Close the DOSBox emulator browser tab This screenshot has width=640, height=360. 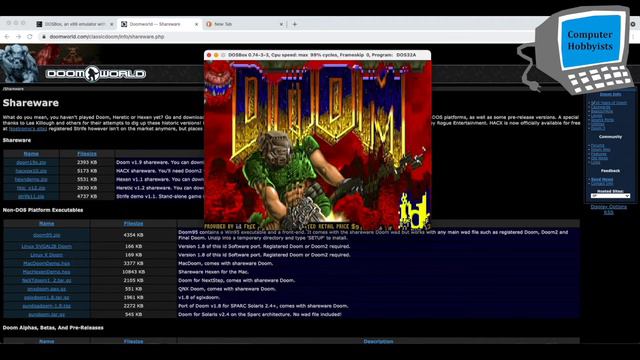point(111,24)
